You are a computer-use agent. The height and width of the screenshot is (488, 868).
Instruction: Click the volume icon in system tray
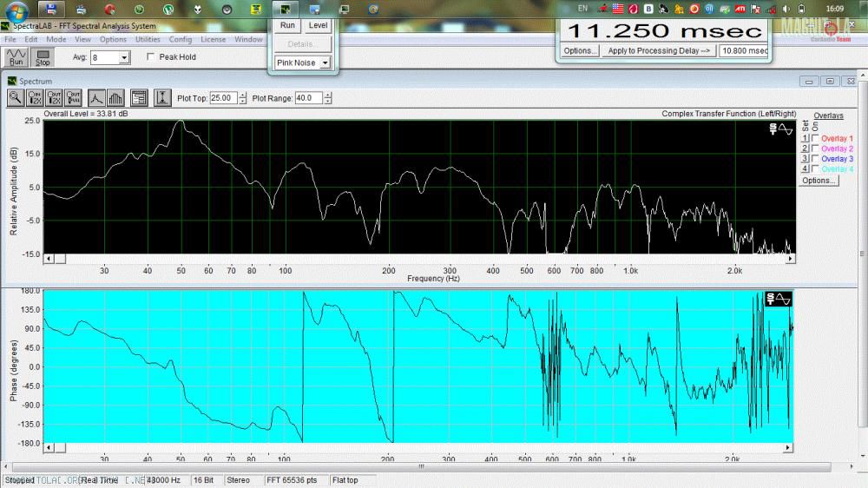(786, 9)
